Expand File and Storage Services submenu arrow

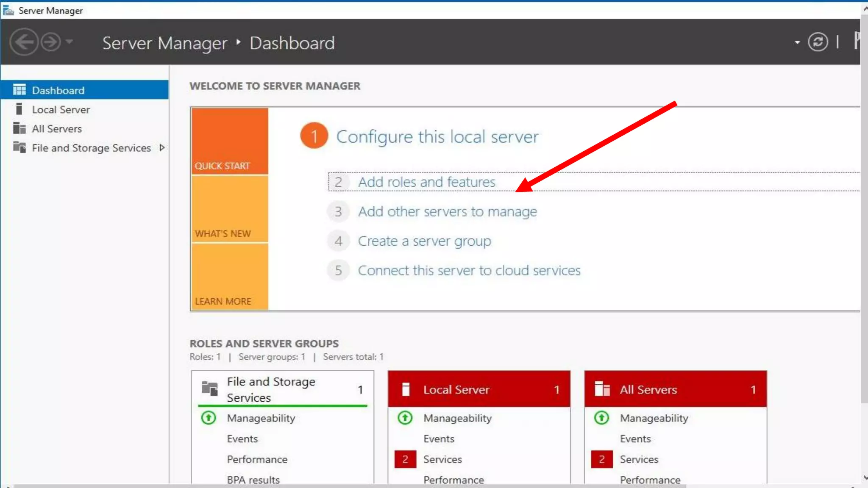tap(162, 148)
